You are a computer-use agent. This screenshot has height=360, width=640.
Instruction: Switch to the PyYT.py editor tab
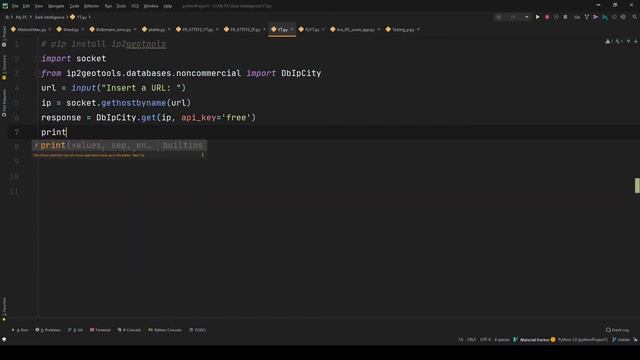tap(312, 29)
